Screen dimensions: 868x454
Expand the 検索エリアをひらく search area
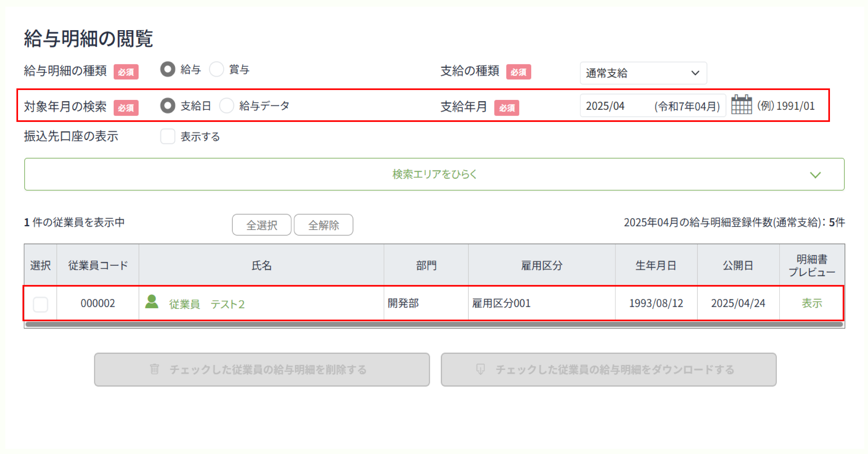[x=434, y=174]
